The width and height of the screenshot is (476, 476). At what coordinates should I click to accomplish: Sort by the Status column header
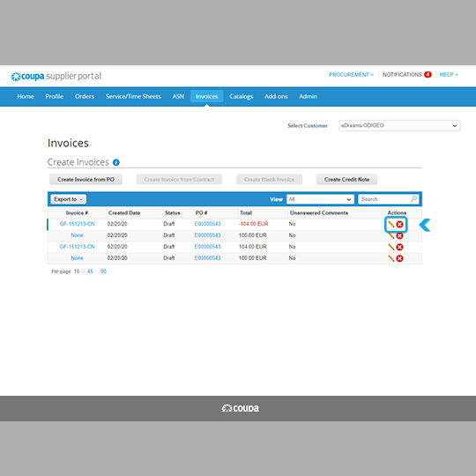click(x=173, y=212)
